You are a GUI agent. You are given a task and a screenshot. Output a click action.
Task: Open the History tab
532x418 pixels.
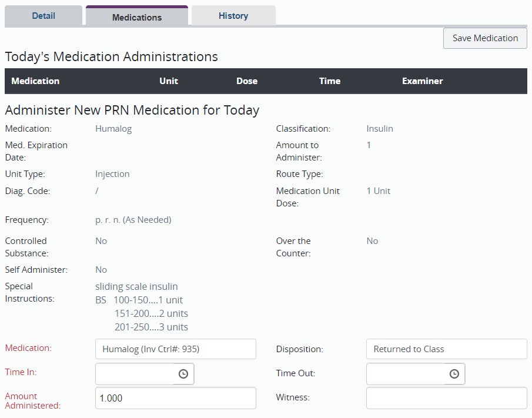233,16
